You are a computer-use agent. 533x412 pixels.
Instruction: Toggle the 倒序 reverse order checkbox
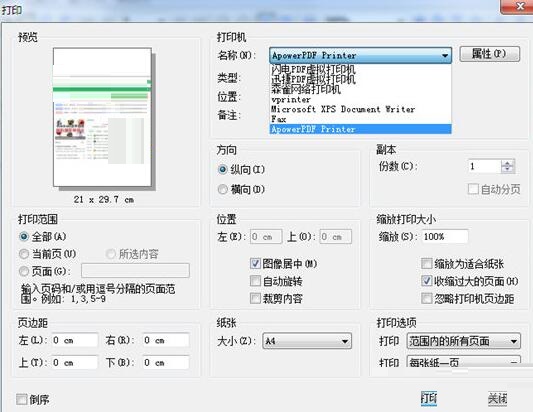point(21,399)
